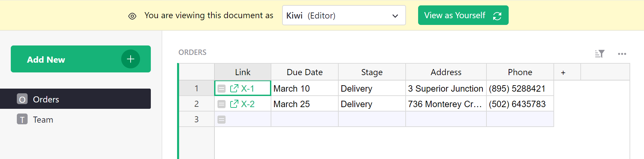The image size is (644, 159).
Task: Click the eye icon in the view-as banner
Action: 132,16
